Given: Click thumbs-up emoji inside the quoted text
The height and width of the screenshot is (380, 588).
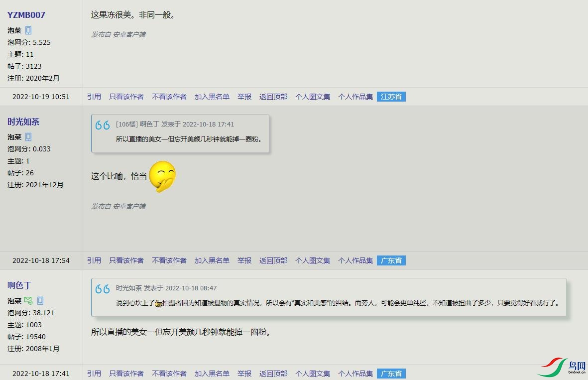Looking at the screenshot, I should (158, 303).
